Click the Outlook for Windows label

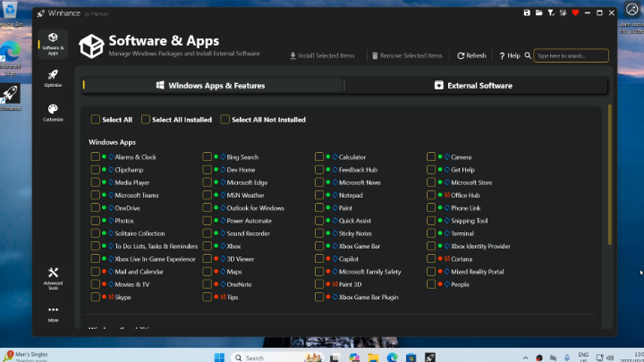click(256, 207)
